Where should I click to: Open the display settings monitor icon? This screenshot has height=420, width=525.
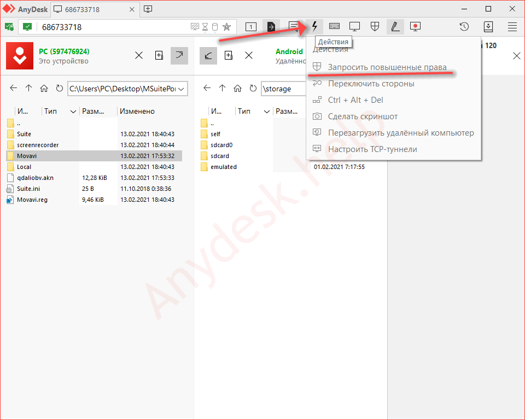355,26
